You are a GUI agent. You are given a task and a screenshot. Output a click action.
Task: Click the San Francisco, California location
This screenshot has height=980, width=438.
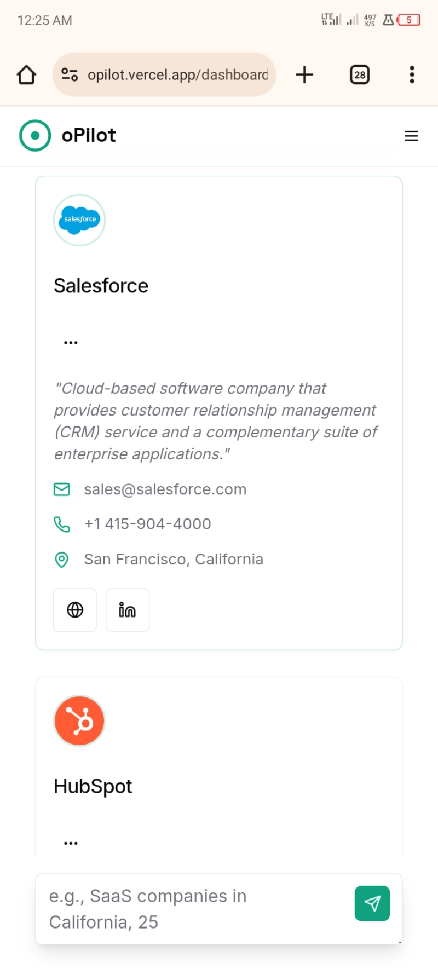tap(174, 559)
